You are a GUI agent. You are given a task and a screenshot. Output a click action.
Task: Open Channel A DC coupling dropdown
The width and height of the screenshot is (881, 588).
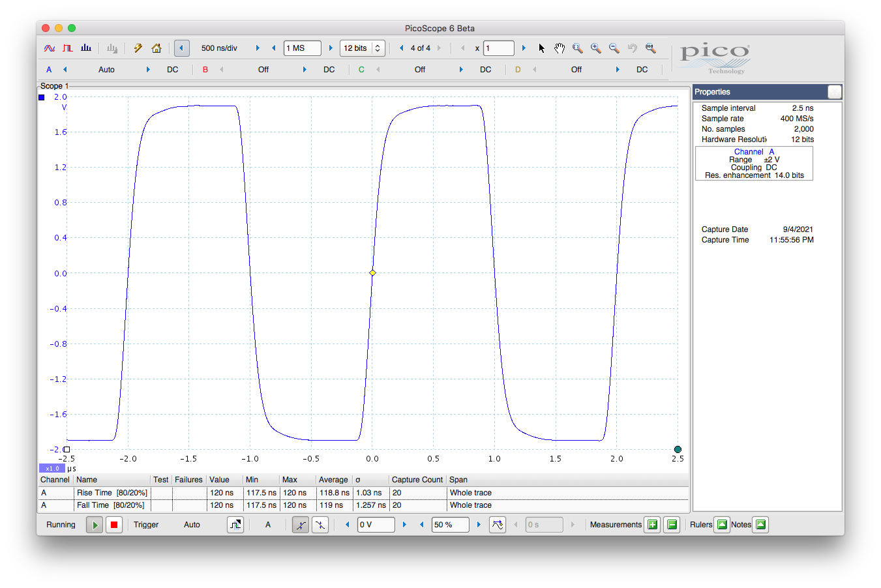pyautogui.click(x=173, y=70)
